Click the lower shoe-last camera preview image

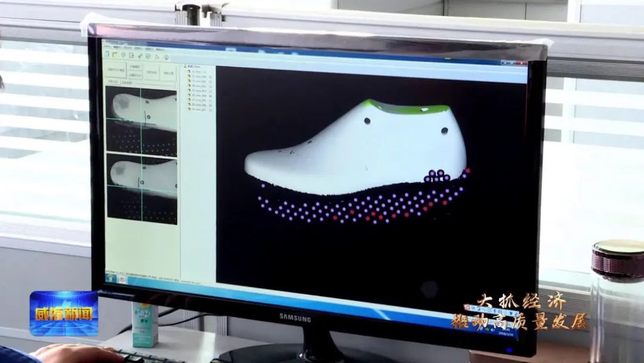pos(142,189)
